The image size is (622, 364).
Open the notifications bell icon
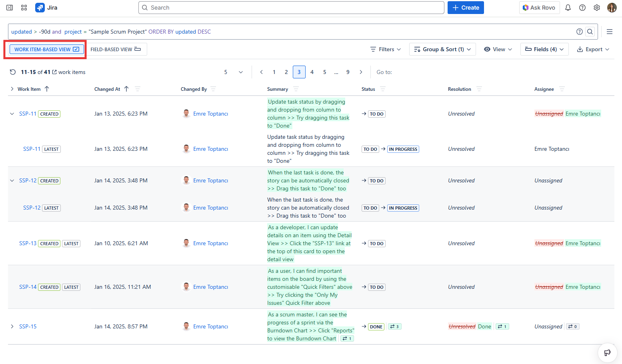pos(568,8)
